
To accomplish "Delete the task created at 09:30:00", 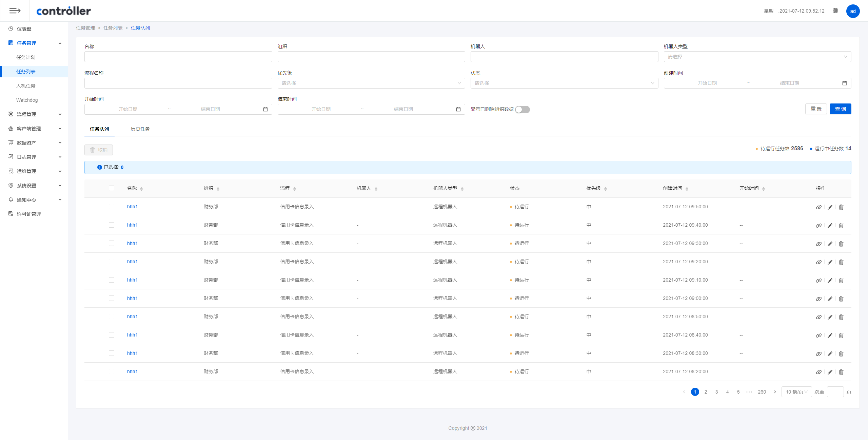I will 841,244.
